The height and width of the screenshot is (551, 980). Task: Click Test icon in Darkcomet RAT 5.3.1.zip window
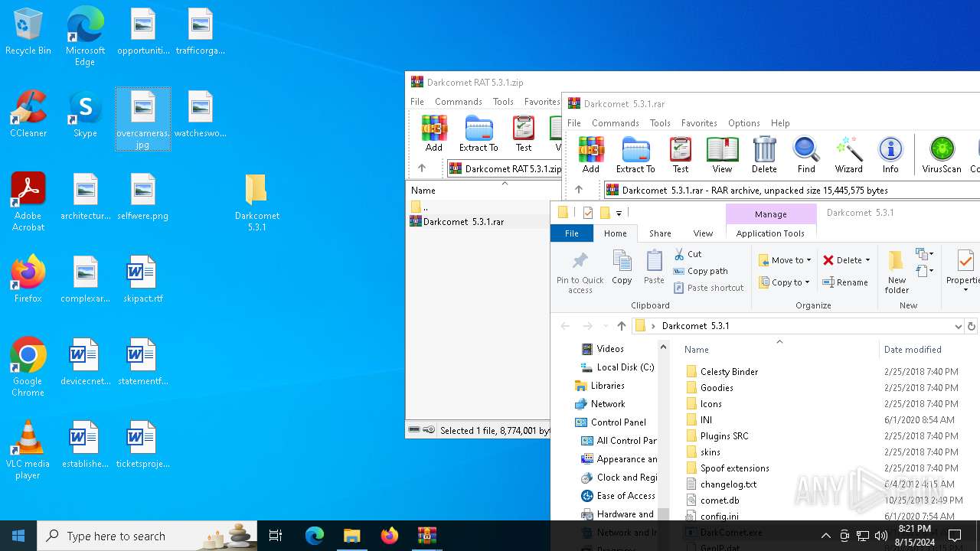(x=524, y=134)
